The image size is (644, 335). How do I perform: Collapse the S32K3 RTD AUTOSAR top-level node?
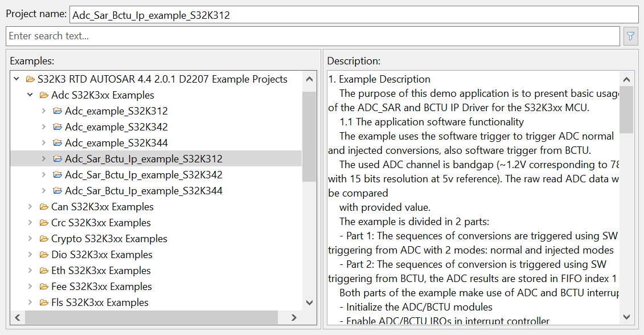point(16,79)
